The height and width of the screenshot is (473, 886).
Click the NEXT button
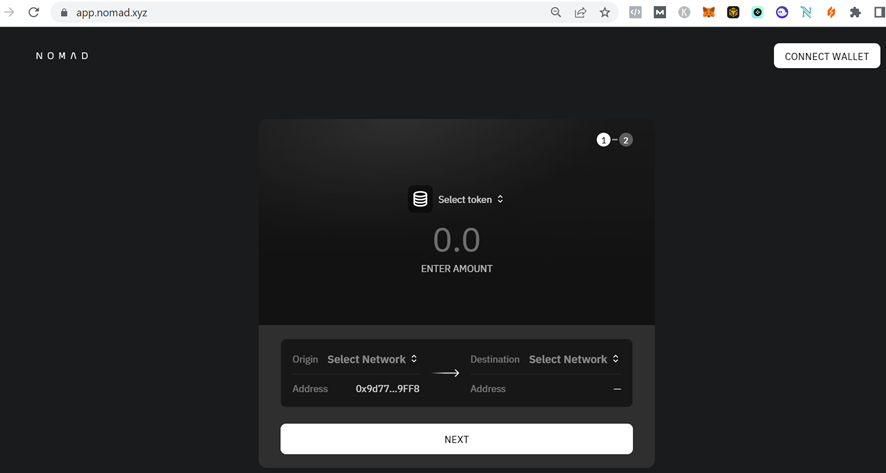[457, 439]
